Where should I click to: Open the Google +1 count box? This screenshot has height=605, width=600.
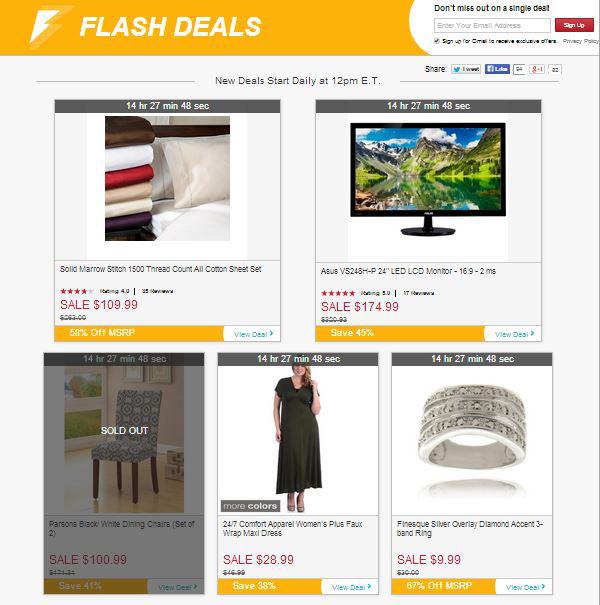tap(555, 69)
